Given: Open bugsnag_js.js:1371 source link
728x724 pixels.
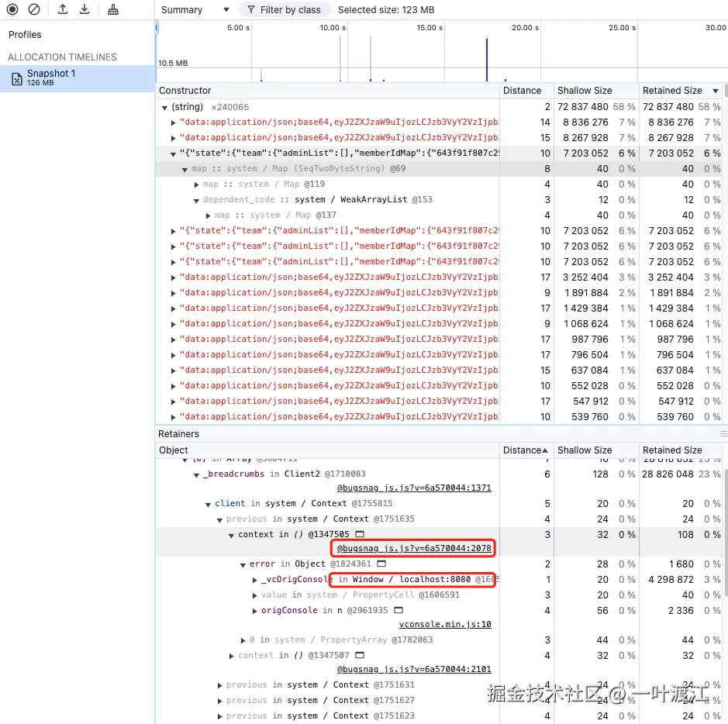Looking at the screenshot, I should click(414, 488).
